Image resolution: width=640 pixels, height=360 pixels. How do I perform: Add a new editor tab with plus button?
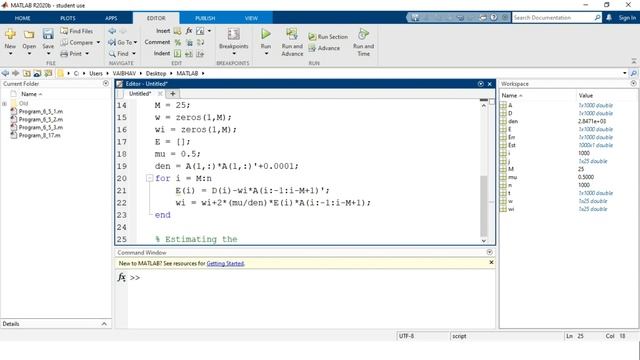point(173,93)
